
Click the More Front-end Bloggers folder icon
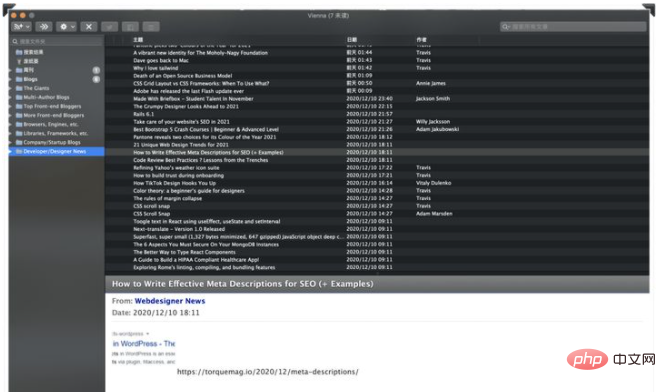[19, 116]
